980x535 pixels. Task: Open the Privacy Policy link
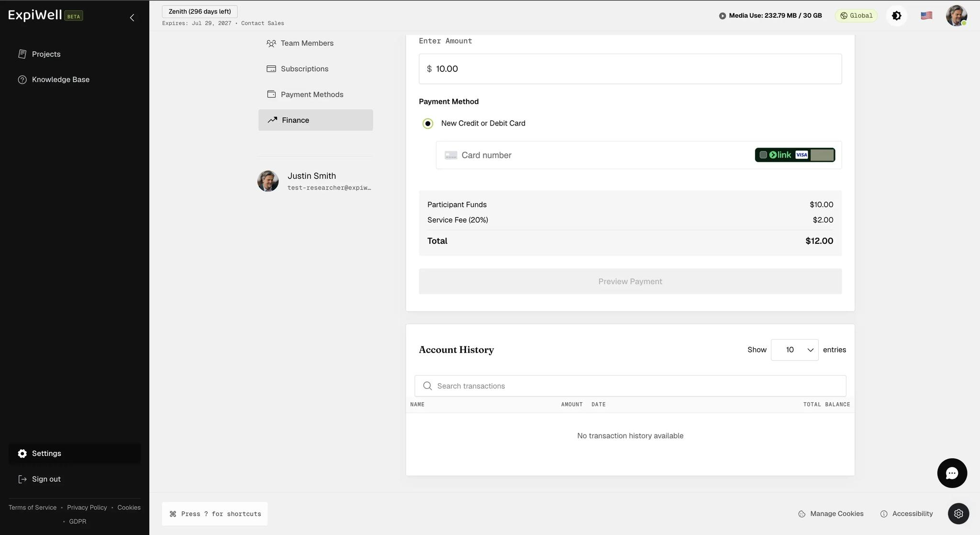tap(87, 508)
